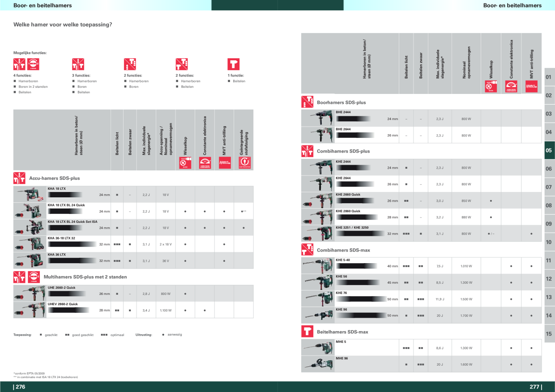This screenshot has width=555, height=392.
Task: Click product name 'KHA 36-18 LTX 32'
Action: click(x=61, y=238)
